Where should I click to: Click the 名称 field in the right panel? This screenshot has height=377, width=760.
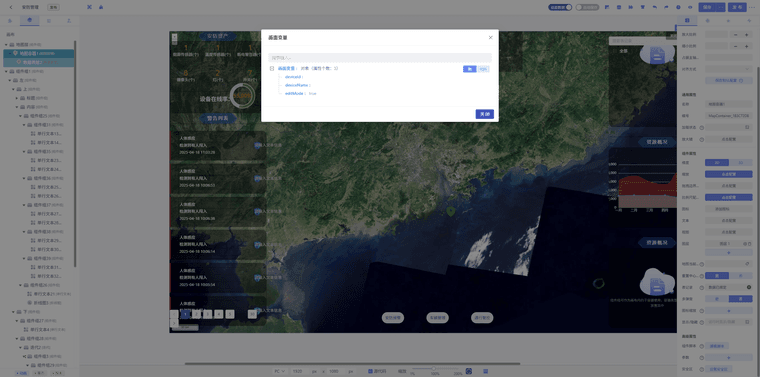tap(728, 104)
